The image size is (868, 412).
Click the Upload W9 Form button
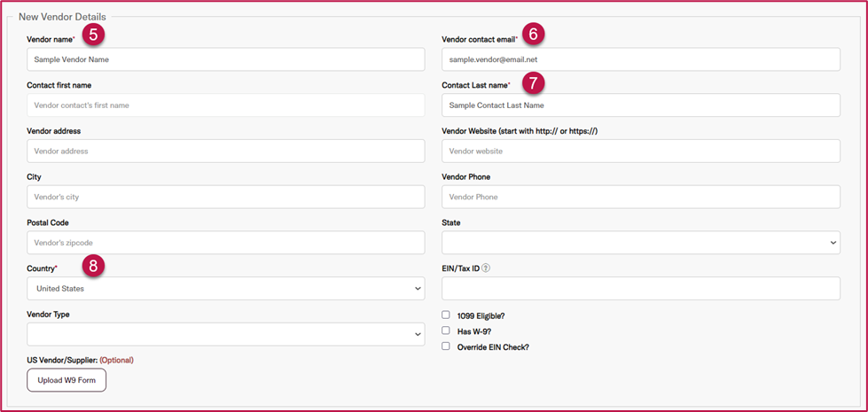[x=66, y=380]
